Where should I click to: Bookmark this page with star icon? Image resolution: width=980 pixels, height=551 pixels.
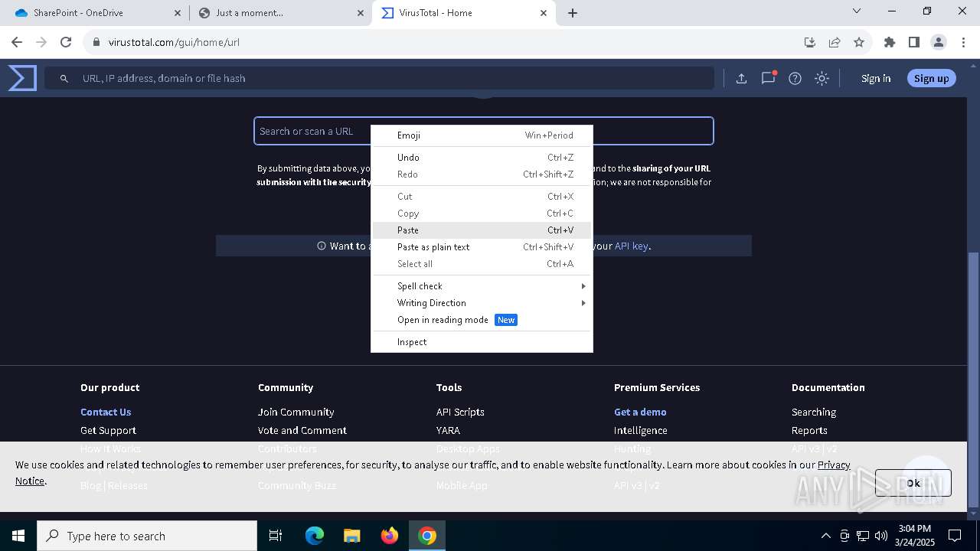coord(859,42)
